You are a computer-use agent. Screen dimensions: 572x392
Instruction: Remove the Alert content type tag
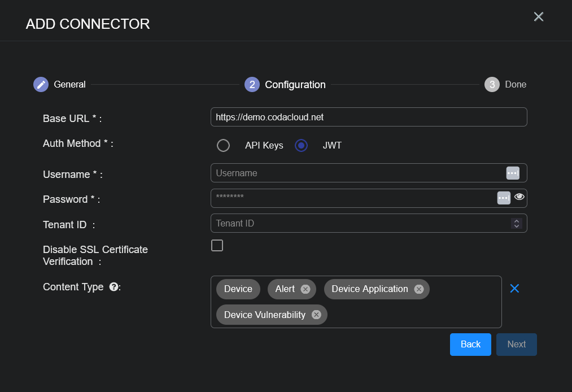[305, 289]
